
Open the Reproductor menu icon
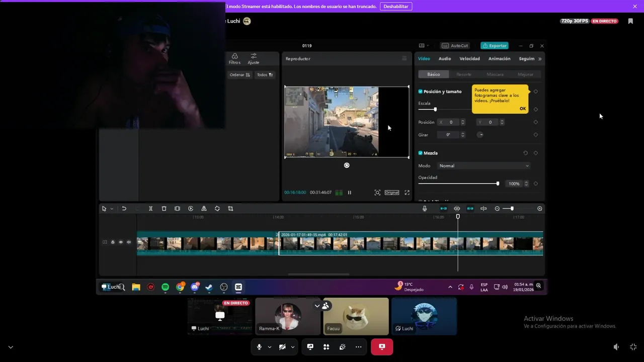tap(404, 58)
